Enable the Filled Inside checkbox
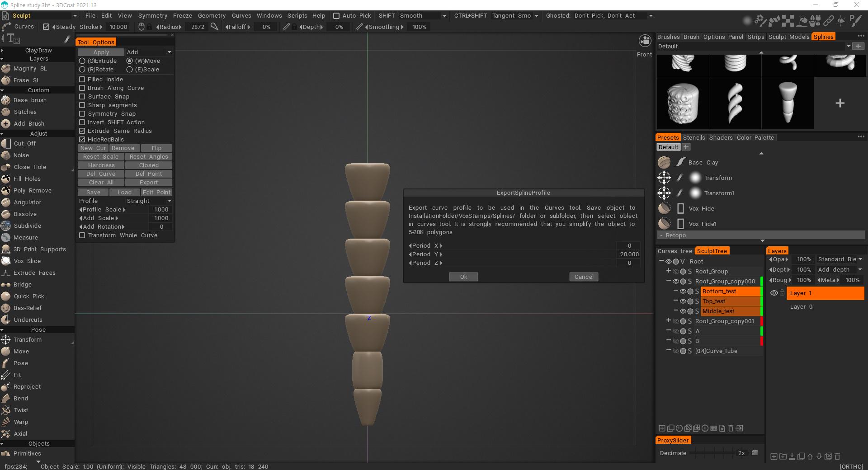 [x=82, y=80]
